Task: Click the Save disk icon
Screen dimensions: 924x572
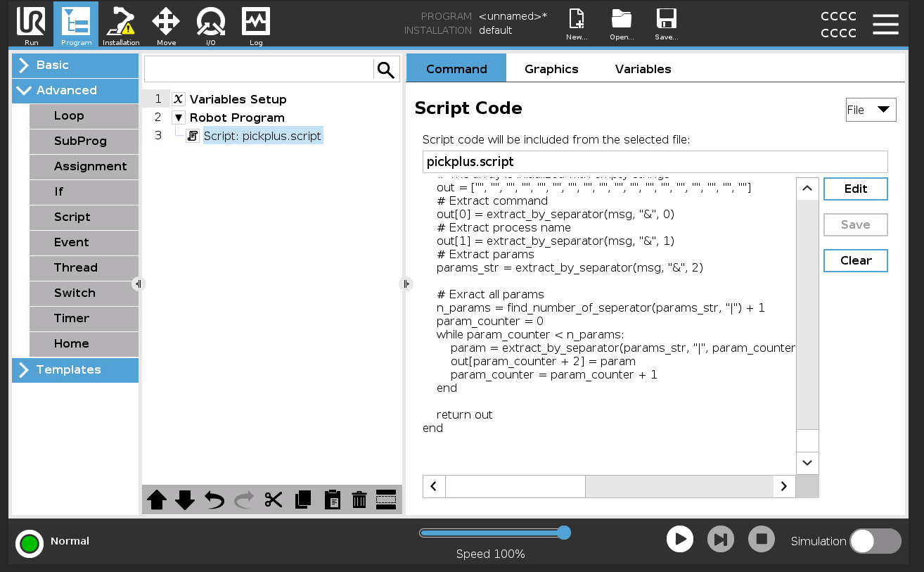Action: (x=667, y=25)
